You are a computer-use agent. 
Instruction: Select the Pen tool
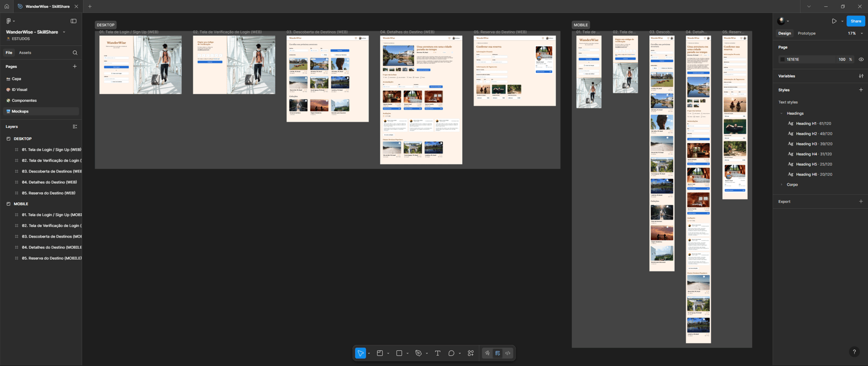pos(418,353)
